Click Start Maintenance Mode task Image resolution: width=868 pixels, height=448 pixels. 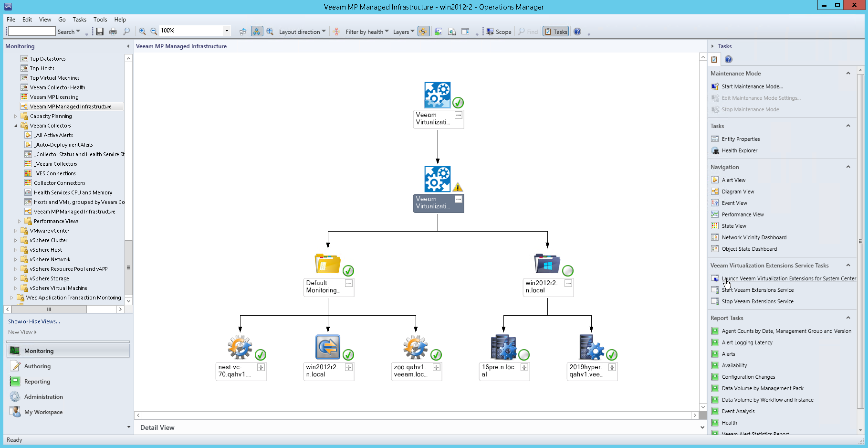pyautogui.click(x=752, y=86)
